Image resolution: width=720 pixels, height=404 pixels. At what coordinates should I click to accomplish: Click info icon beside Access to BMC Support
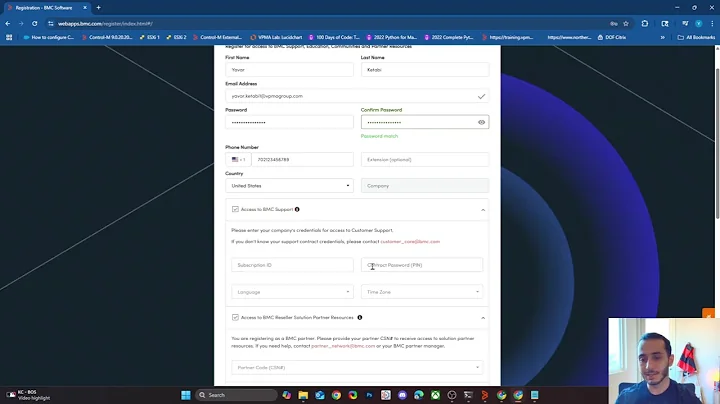(297, 209)
